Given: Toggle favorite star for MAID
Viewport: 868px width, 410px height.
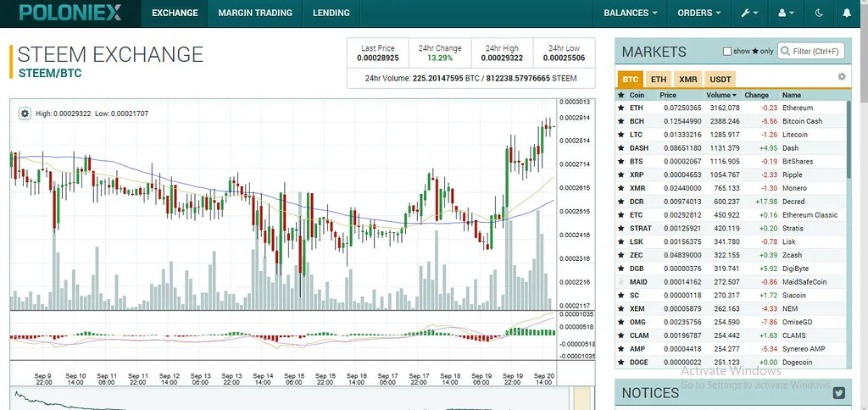Looking at the screenshot, I should point(620,282).
